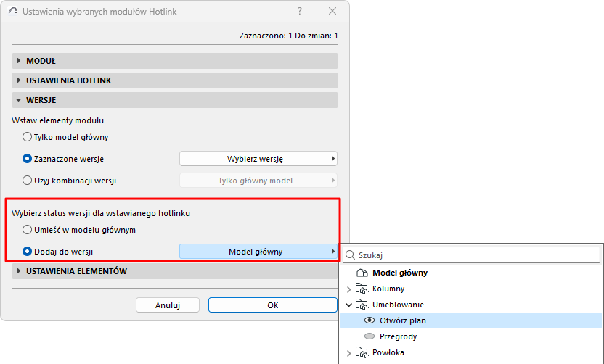This screenshot has width=604, height=364.
Task: Expand the USTAWIENIA HOTLINK section
Action: tap(175, 80)
